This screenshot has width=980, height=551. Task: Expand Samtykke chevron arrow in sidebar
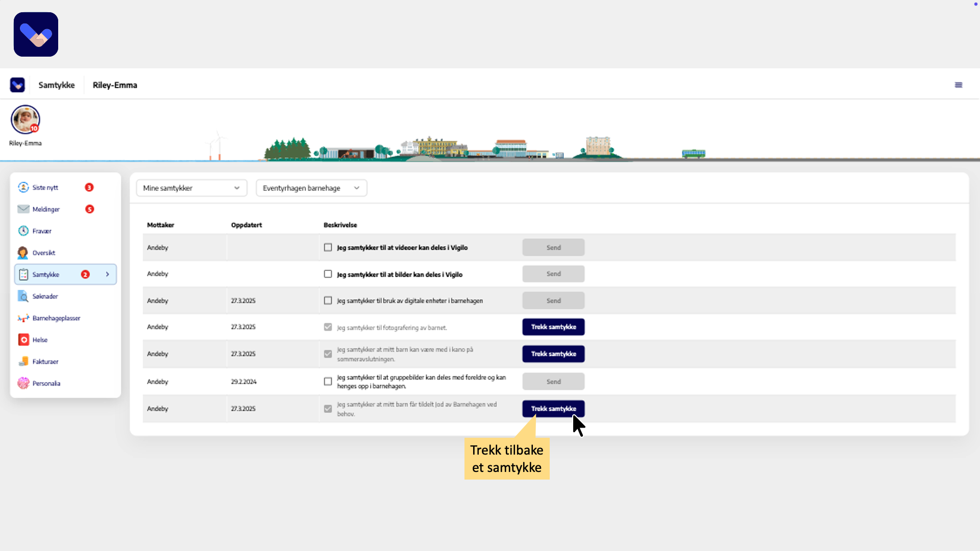(x=107, y=274)
